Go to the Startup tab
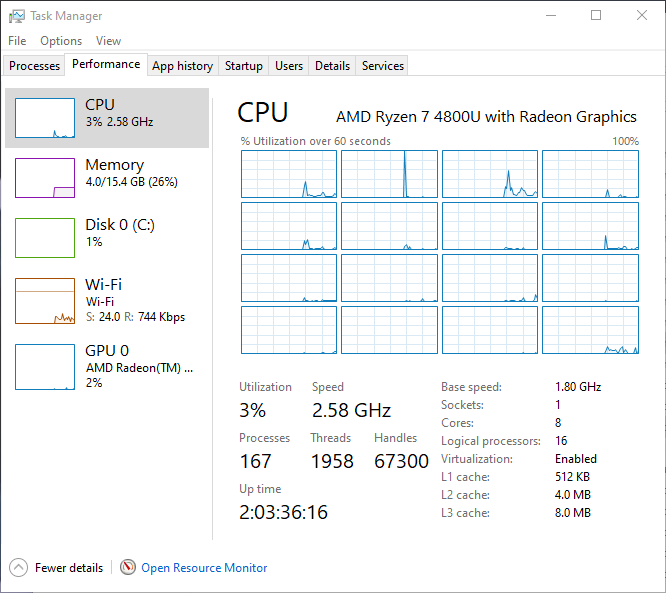Image resolution: width=666 pixels, height=593 pixels. click(x=243, y=65)
